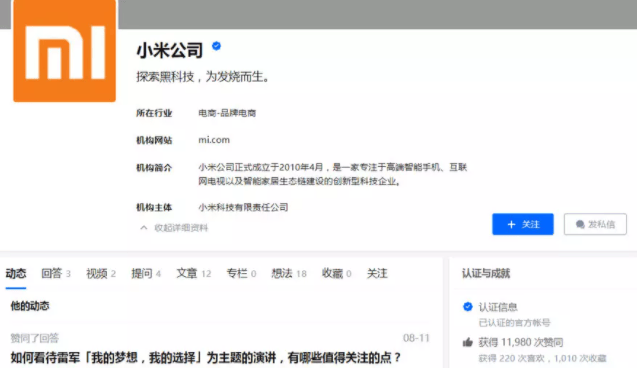This screenshot has width=637, height=378.
Task: Click the 机构简介 description paragraph
Action: [x=332, y=174]
